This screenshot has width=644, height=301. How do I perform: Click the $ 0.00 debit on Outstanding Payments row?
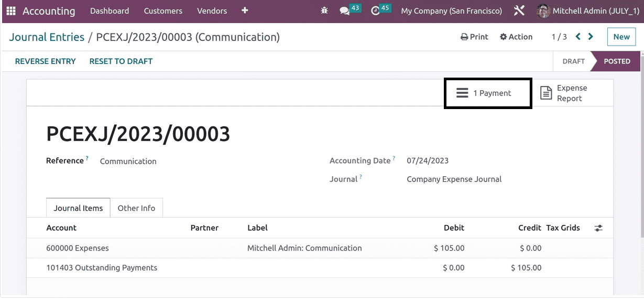(x=454, y=268)
